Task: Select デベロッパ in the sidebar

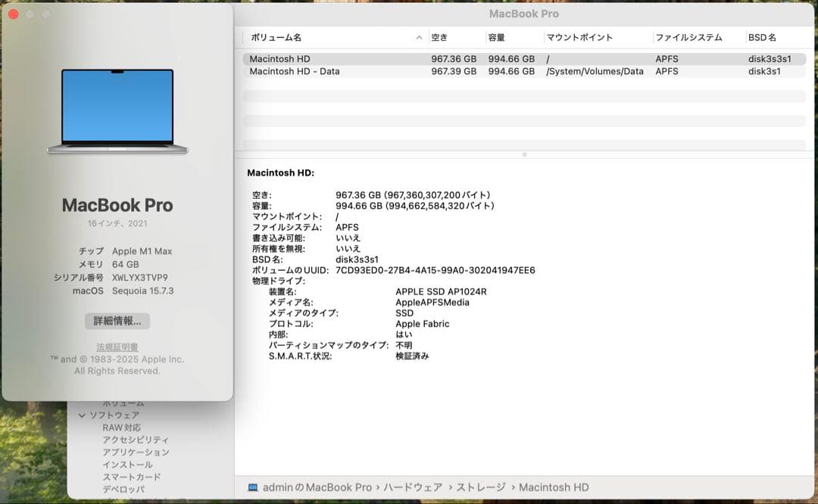Action: pos(122,489)
